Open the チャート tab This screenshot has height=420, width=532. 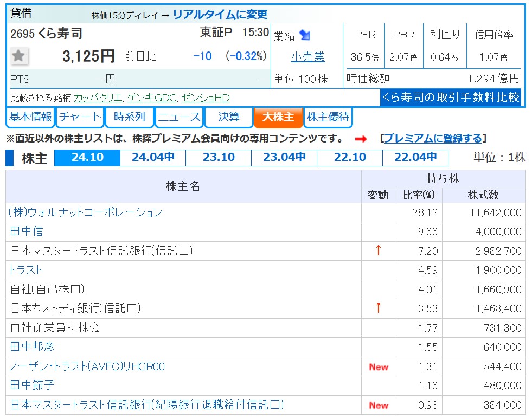tap(80, 117)
